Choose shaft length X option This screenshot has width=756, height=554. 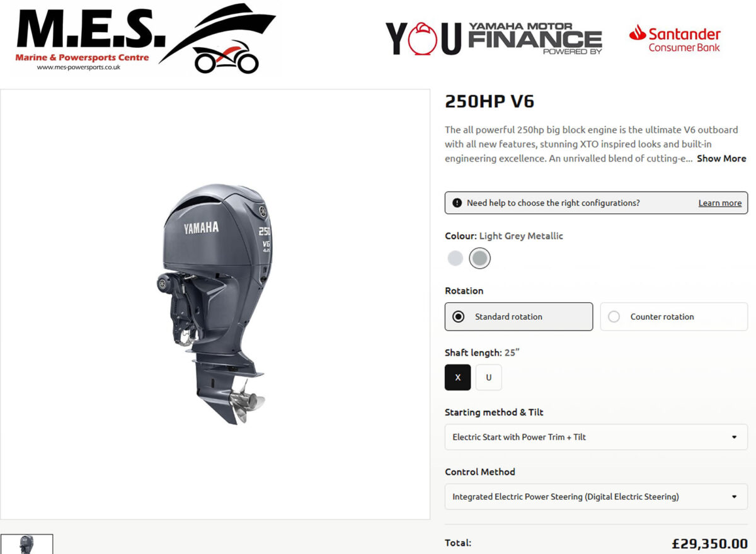pos(457,378)
